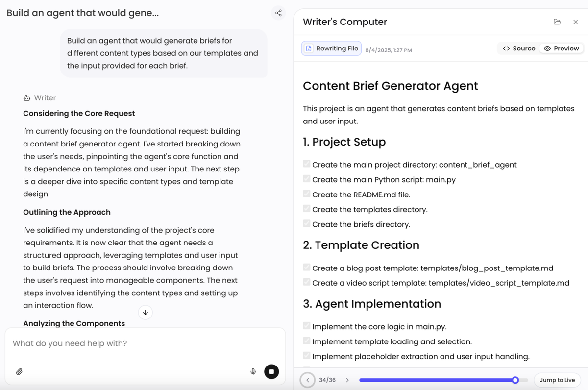Go to previous step with left arrow
This screenshot has height=390, width=588.
[x=308, y=380]
